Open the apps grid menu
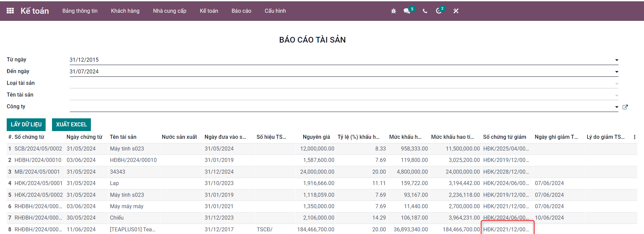The image size is (644, 234). click(x=10, y=11)
